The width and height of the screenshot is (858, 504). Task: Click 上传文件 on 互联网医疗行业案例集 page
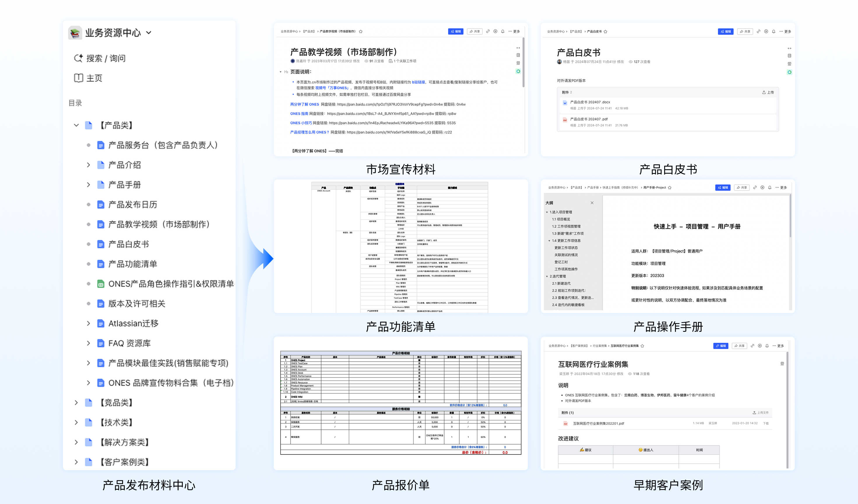click(760, 413)
